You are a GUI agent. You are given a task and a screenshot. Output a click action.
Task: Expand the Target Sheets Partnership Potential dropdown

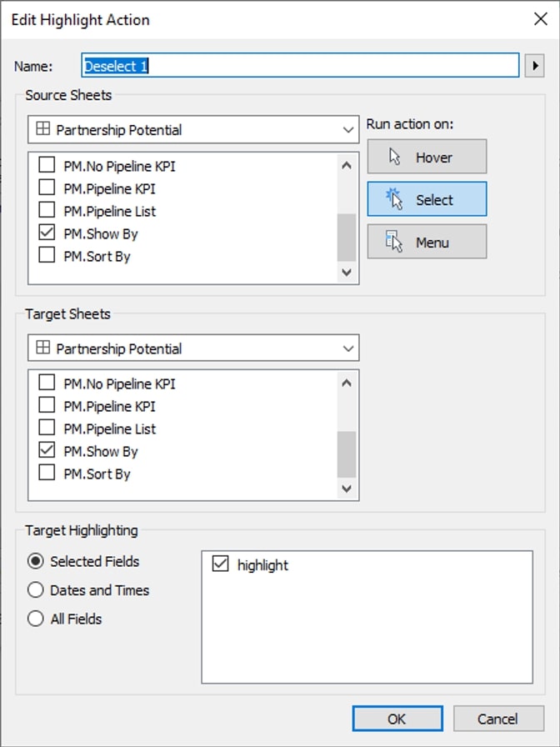tap(193, 348)
